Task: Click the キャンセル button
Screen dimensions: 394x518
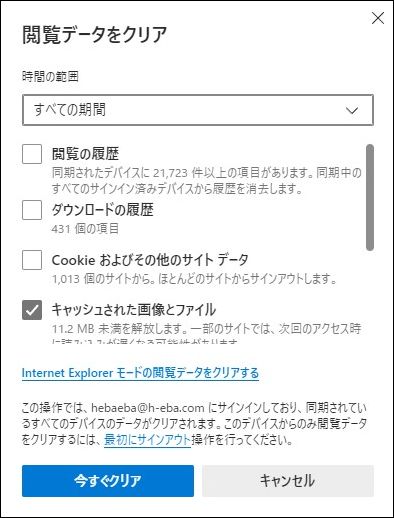Action: [288, 481]
